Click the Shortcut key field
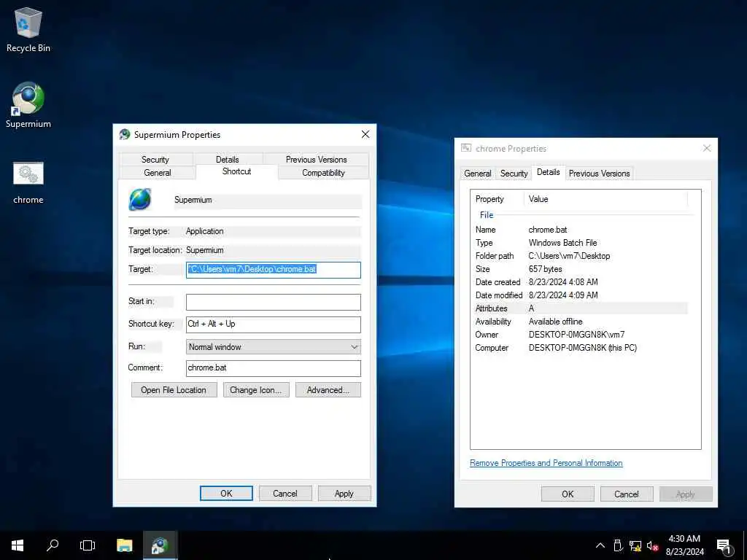Image resolution: width=747 pixels, height=560 pixels. 274,324
